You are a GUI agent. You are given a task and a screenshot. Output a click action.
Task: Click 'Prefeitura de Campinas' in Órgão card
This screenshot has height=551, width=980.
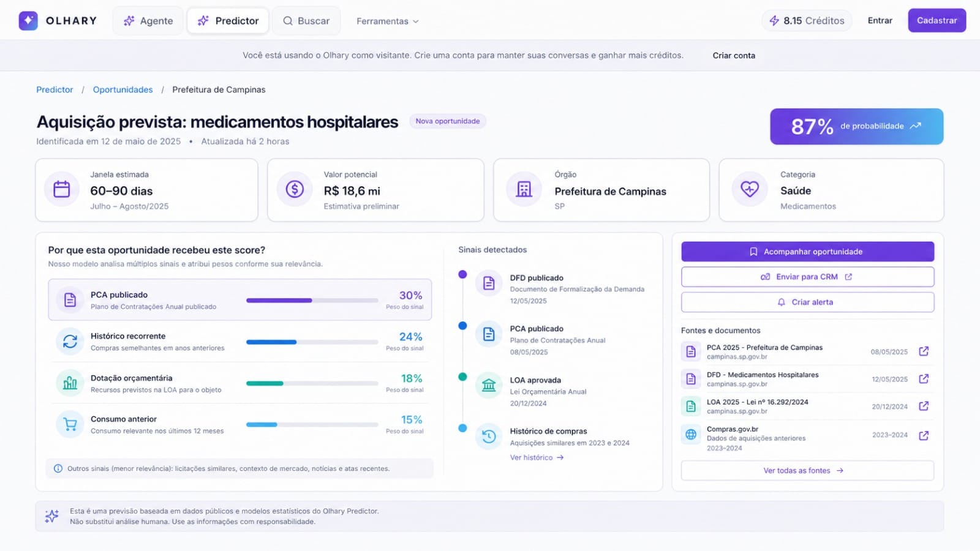pos(610,191)
